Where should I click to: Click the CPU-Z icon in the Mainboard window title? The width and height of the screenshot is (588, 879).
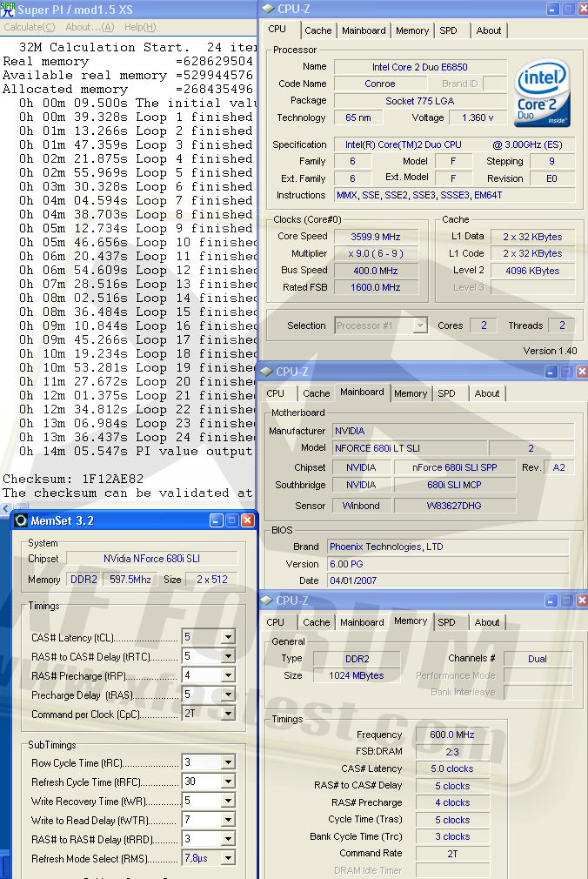click(267, 372)
